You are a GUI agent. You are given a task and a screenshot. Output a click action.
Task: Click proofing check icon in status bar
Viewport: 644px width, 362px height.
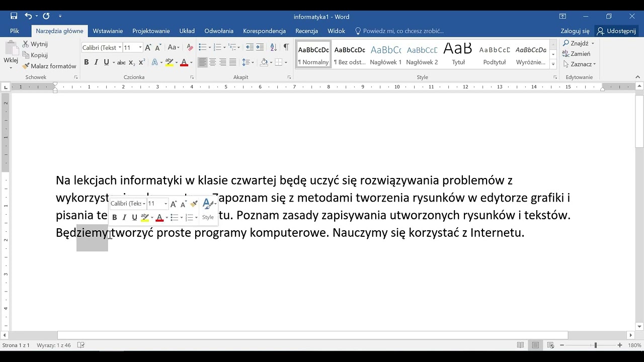click(82, 345)
